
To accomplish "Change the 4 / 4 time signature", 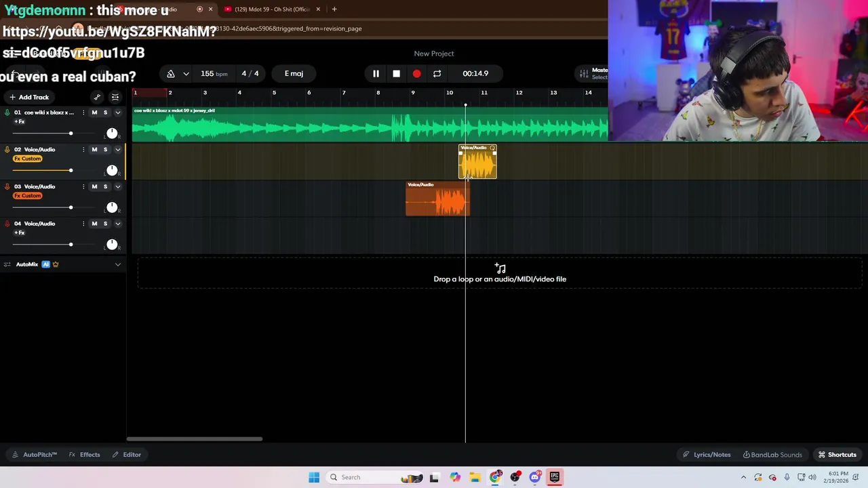I will pyautogui.click(x=250, y=73).
